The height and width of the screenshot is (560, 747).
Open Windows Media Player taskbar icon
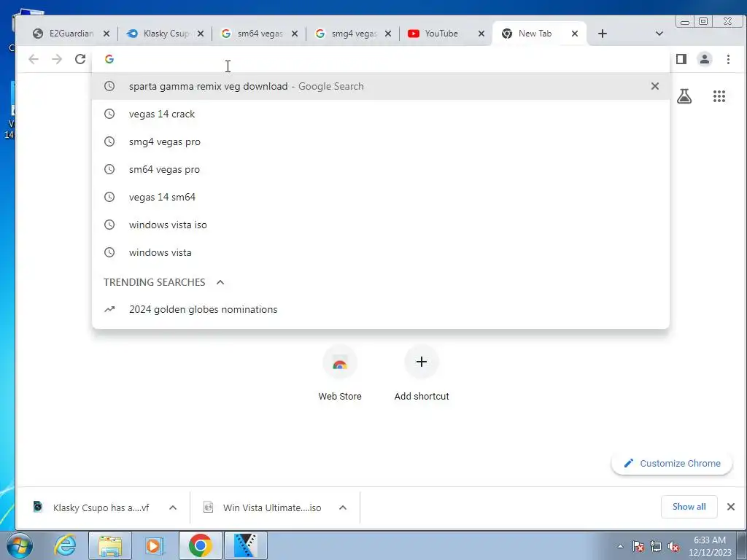[x=154, y=545]
